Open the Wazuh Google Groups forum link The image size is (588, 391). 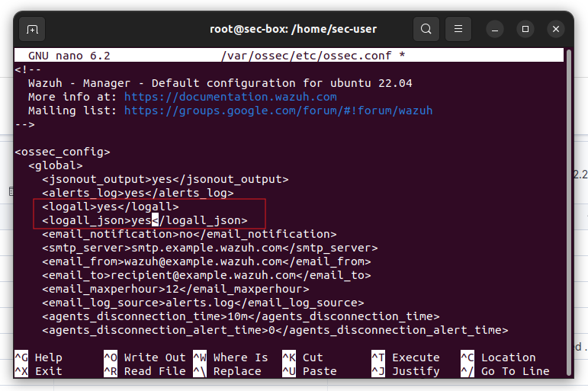pyautogui.click(x=278, y=111)
